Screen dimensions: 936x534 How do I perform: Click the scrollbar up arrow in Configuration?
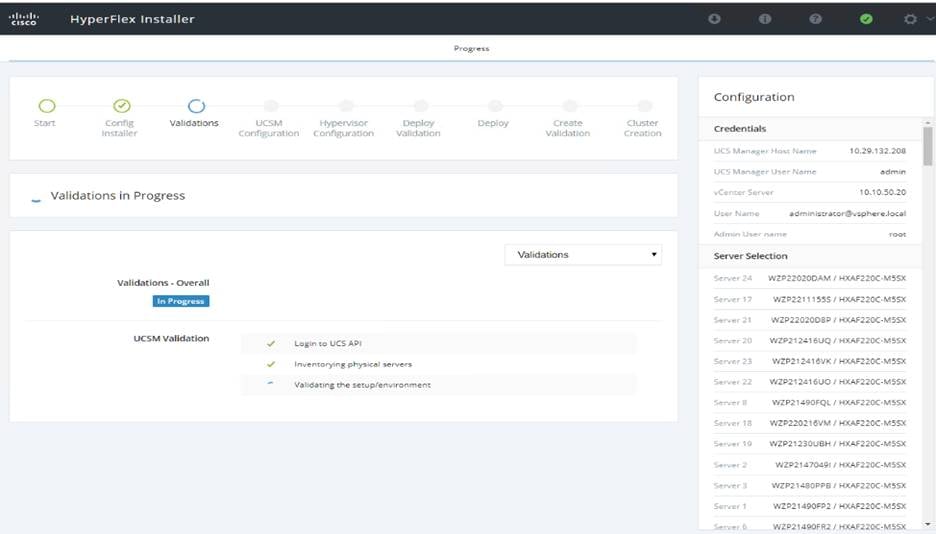click(x=927, y=122)
